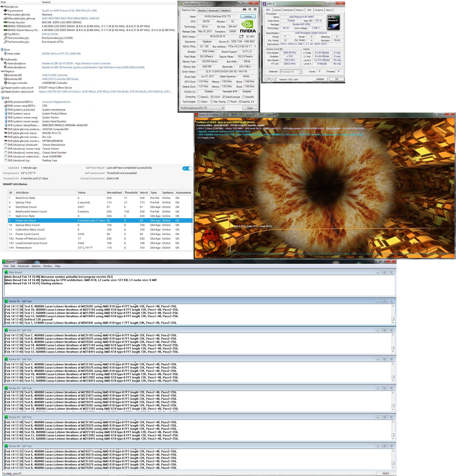
Task: Click the Normalized column header in SMART table
Action: [x=114, y=192]
